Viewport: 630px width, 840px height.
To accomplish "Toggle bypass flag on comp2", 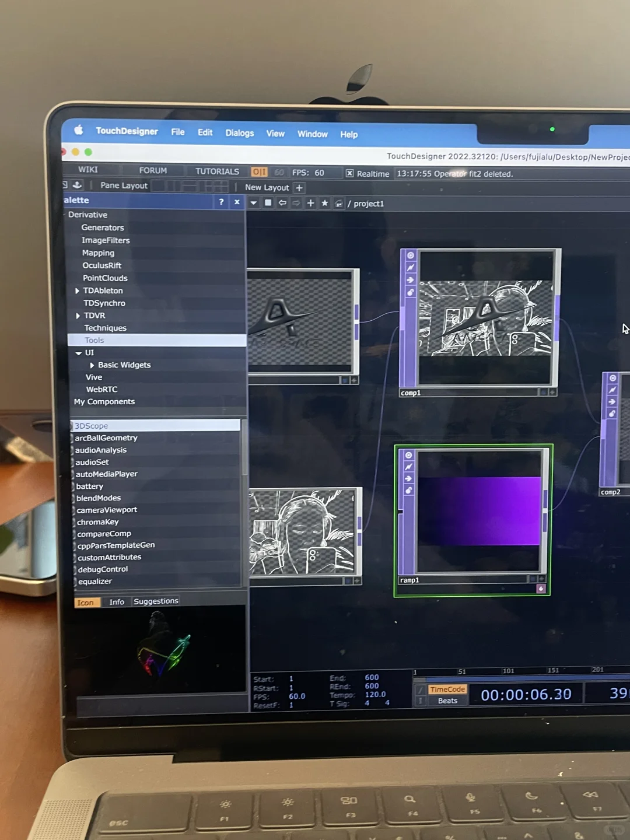I will point(612,402).
